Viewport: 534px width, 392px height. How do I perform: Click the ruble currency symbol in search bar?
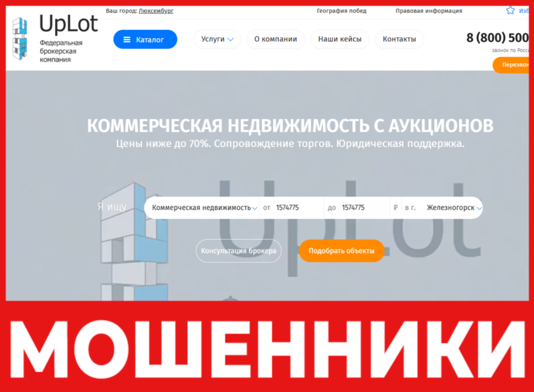click(x=396, y=207)
